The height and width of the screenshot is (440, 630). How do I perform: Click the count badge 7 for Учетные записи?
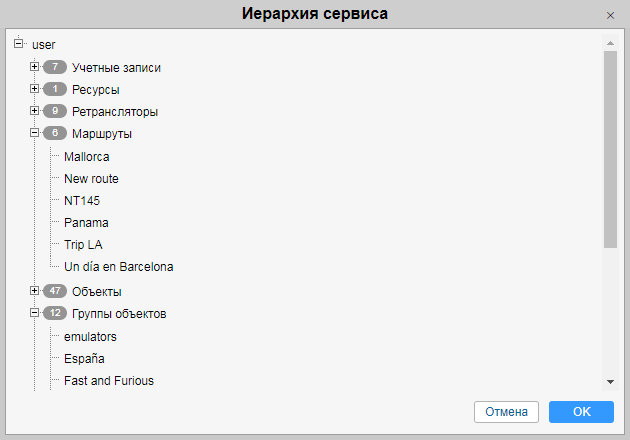pyautogui.click(x=54, y=67)
